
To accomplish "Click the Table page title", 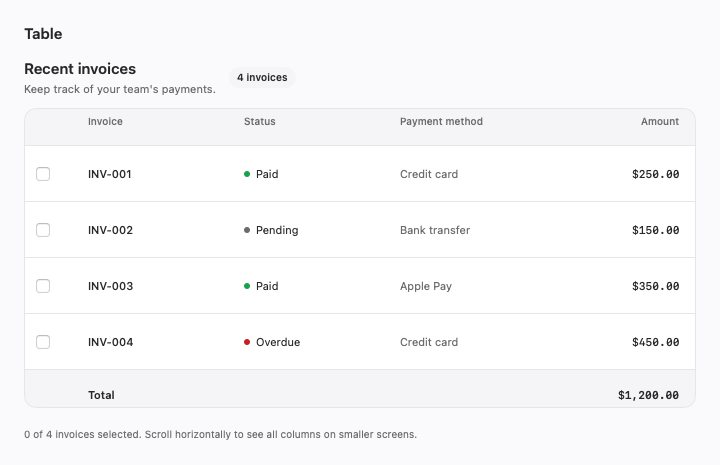I will 43,34.
